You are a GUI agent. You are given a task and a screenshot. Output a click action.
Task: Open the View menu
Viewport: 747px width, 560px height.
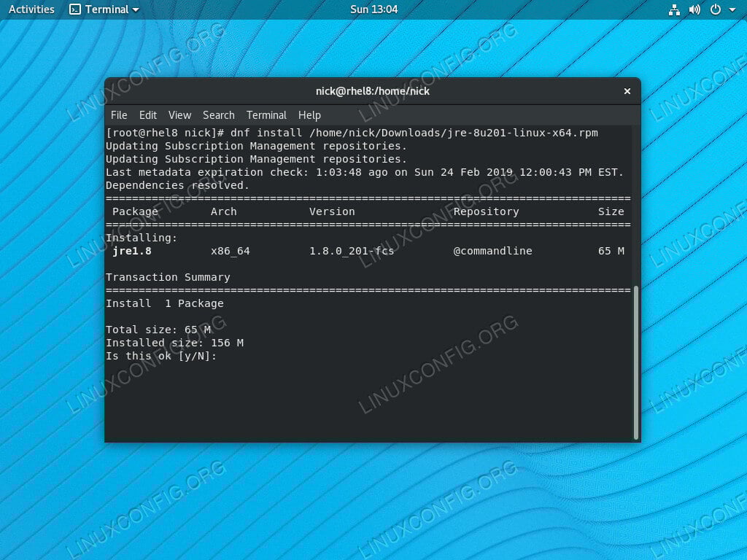coord(179,115)
